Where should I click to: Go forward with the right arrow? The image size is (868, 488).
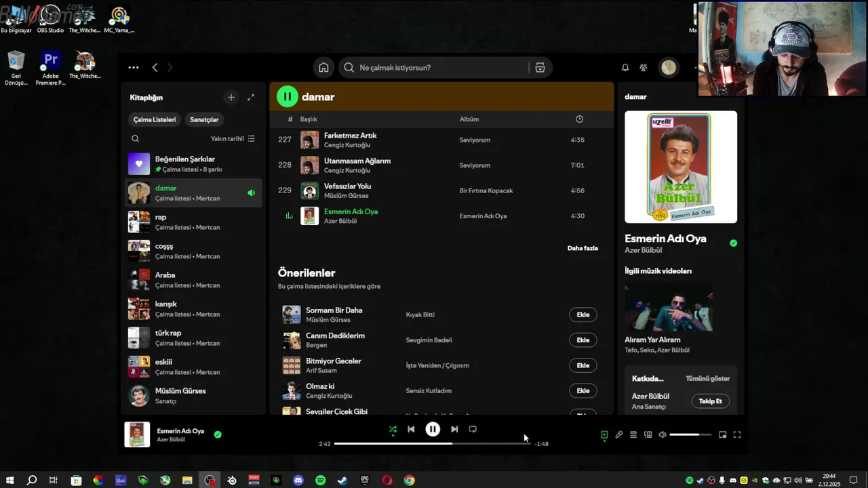pyautogui.click(x=170, y=68)
